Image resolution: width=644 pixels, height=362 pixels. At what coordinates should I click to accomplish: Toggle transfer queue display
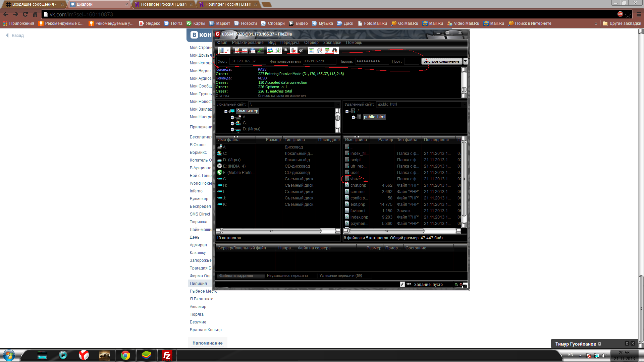(260, 50)
